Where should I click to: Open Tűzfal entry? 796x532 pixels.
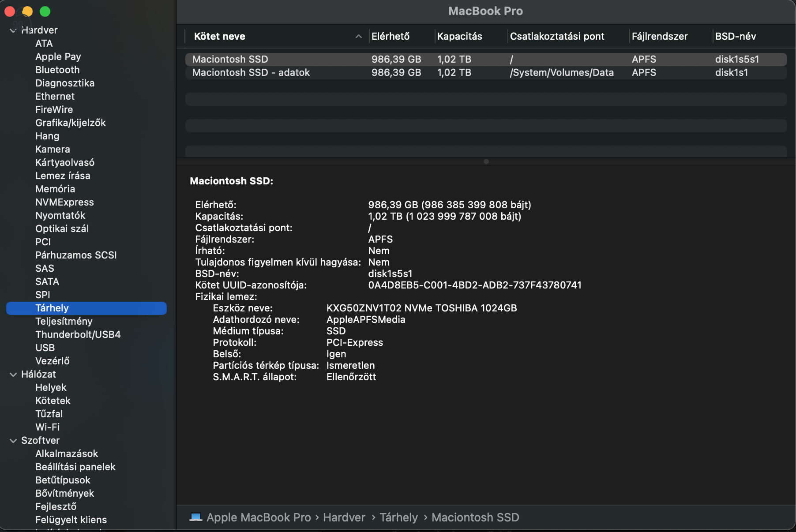point(49,414)
